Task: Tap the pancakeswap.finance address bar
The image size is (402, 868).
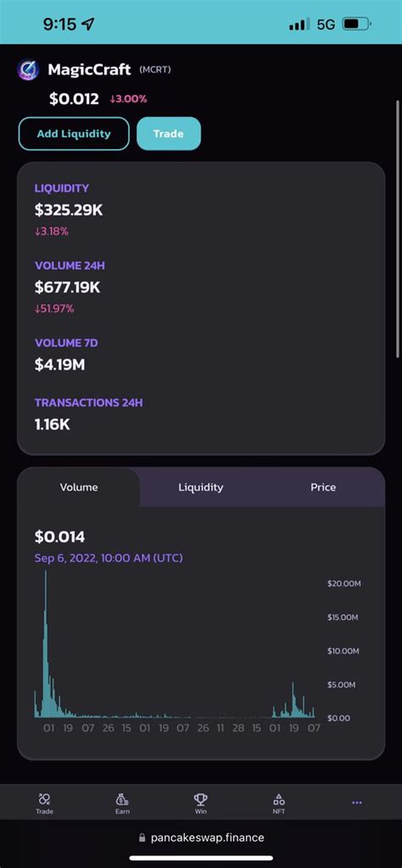Action: tap(201, 837)
